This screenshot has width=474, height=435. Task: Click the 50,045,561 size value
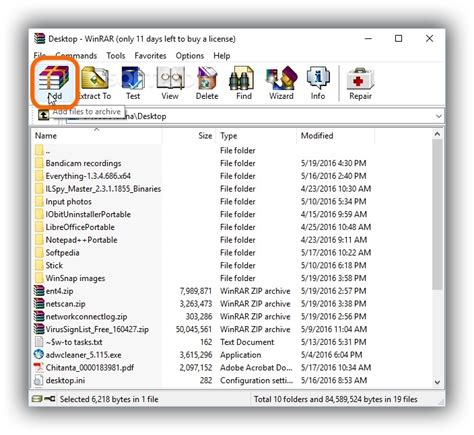(194, 329)
